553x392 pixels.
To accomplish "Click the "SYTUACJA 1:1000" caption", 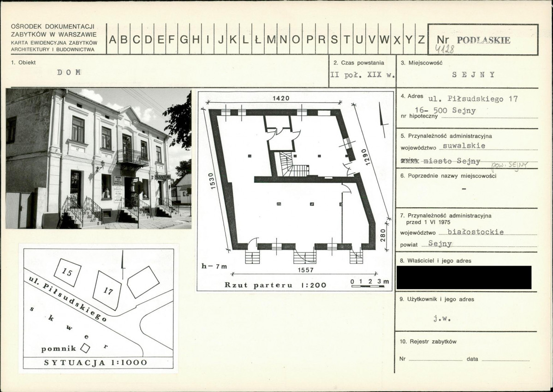I will click(95, 363).
